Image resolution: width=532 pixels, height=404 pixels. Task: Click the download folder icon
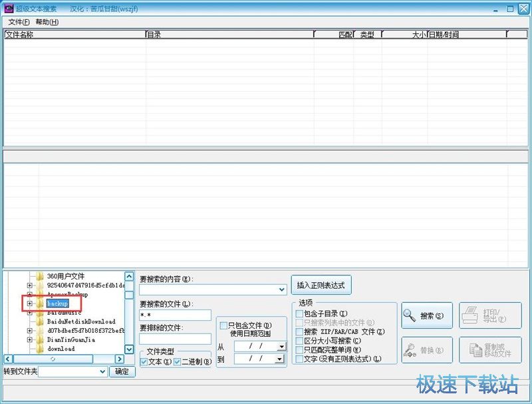coord(40,349)
